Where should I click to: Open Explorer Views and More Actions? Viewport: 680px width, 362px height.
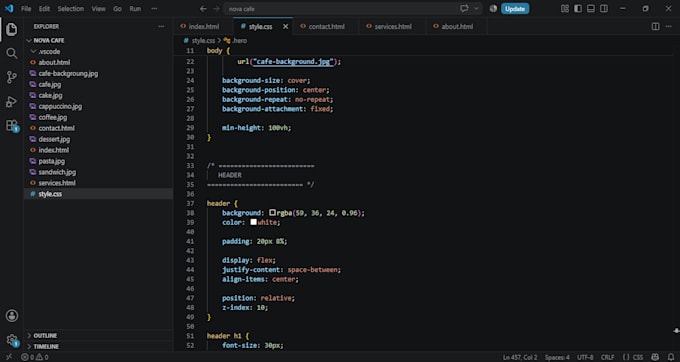point(161,26)
